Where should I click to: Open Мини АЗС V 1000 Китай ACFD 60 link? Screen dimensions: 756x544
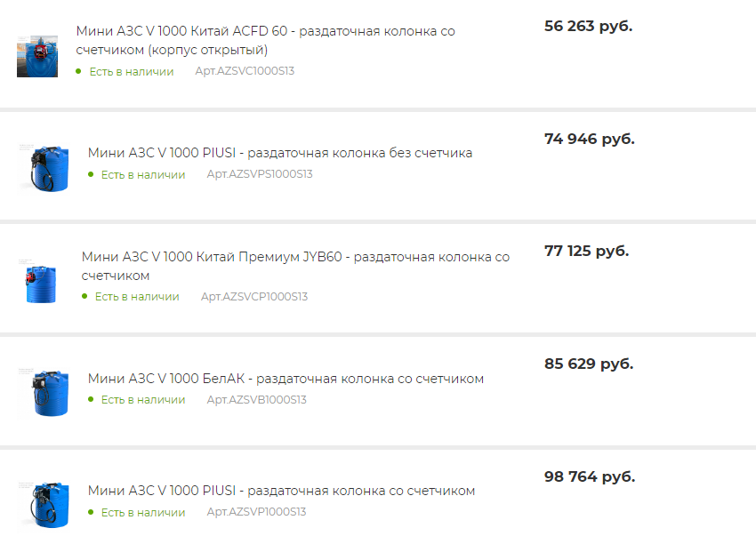266,41
